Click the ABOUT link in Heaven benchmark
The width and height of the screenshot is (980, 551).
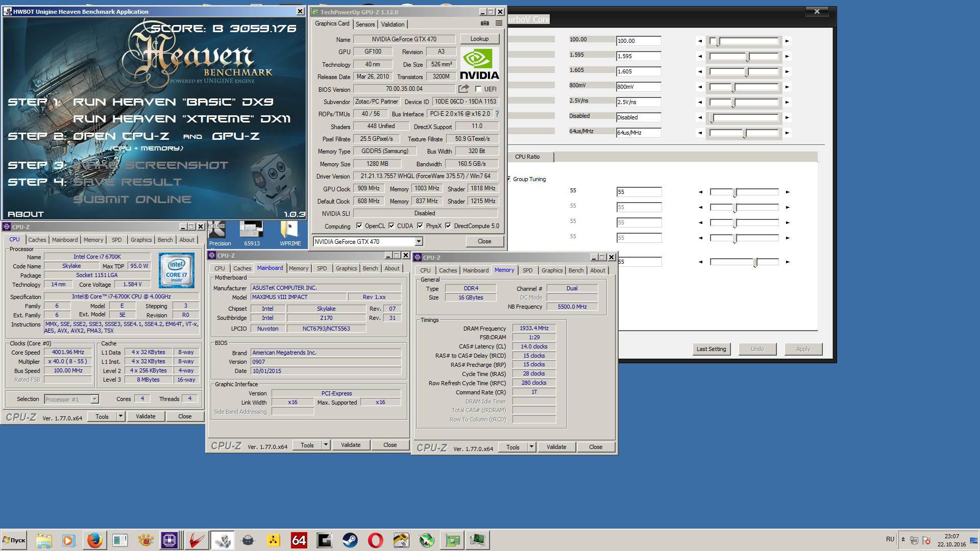pyautogui.click(x=26, y=214)
